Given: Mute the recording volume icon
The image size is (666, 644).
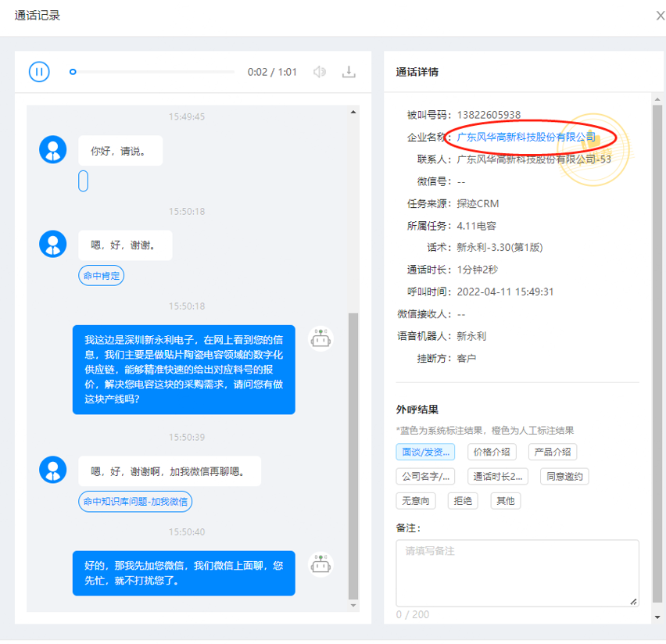Looking at the screenshot, I should [320, 72].
